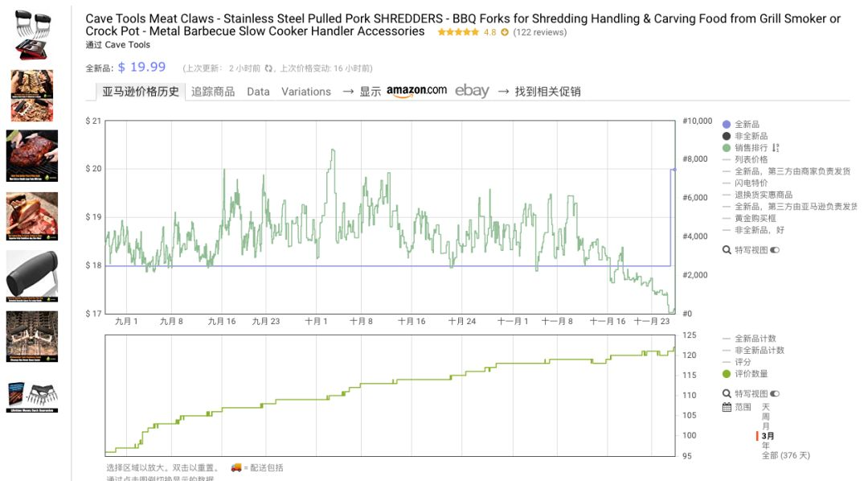Select the 3月 range option
Viewport: 868px width, 481px height.
click(768, 436)
